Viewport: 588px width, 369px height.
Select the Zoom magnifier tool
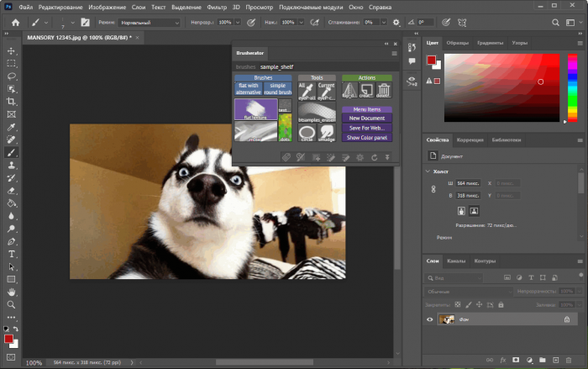(x=12, y=304)
